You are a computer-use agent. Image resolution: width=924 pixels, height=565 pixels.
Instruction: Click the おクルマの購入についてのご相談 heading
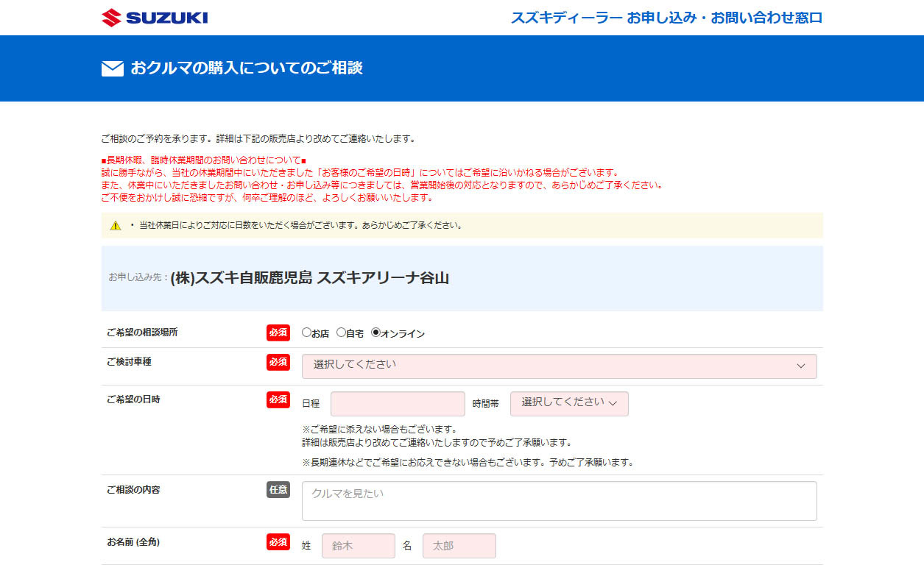click(247, 68)
